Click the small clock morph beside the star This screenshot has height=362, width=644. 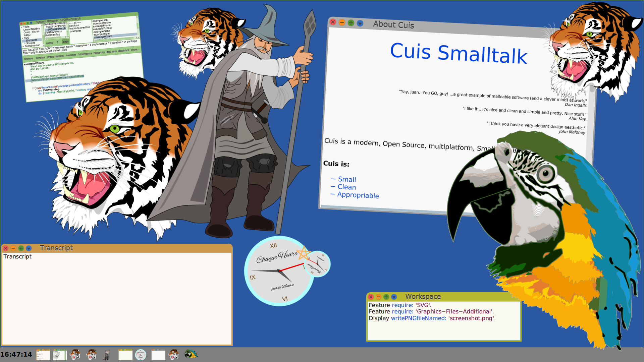tap(317, 264)
